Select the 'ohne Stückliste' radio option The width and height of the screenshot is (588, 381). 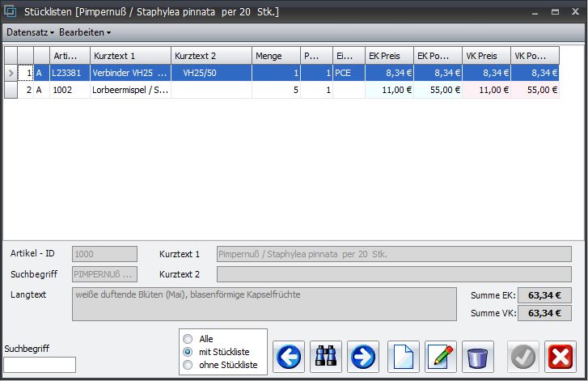click(188, 365)
